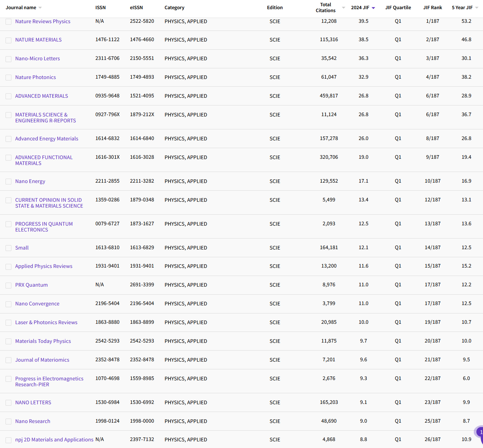Open Advanced Energy Materials link
Image resolution: width=483 pixels, height=448 pixels.
[47, 139]
